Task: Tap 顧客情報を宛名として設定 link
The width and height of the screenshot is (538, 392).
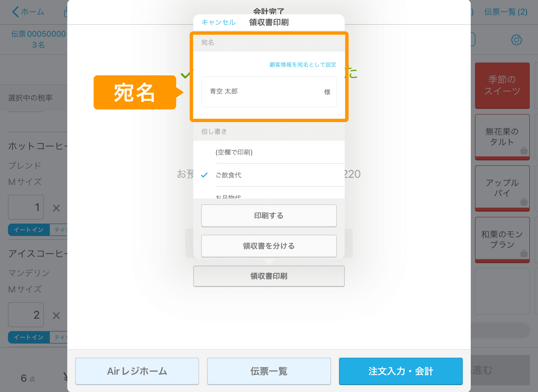Action: (303, 65)
